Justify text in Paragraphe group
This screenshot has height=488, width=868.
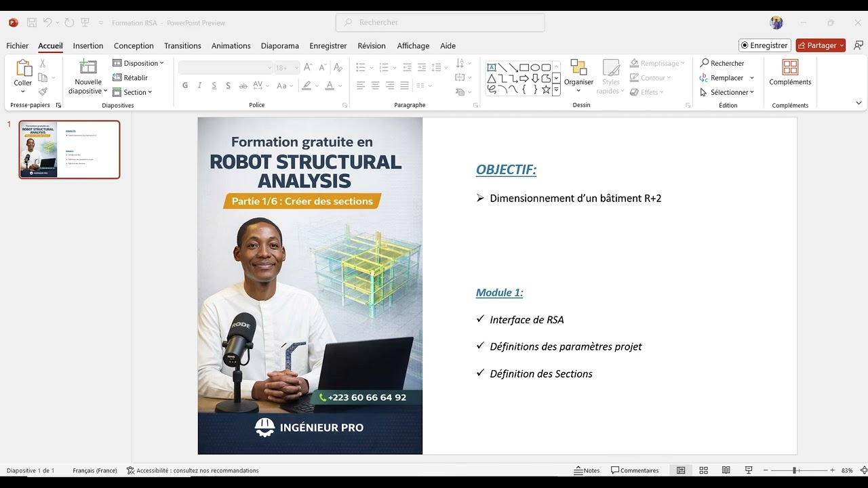405,85
